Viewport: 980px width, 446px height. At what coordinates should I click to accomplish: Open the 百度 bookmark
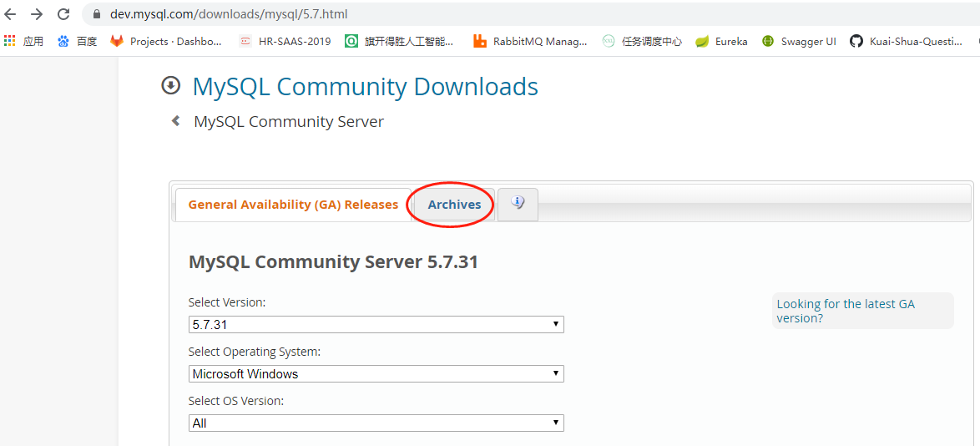coord(77,41)
